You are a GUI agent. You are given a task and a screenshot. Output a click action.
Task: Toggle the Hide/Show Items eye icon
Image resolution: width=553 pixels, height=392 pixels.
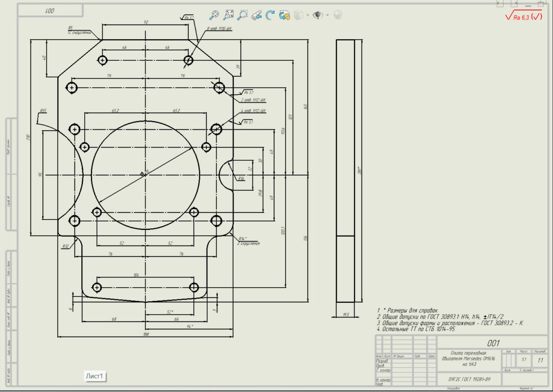pyautogui.click(x=317, y=15)
